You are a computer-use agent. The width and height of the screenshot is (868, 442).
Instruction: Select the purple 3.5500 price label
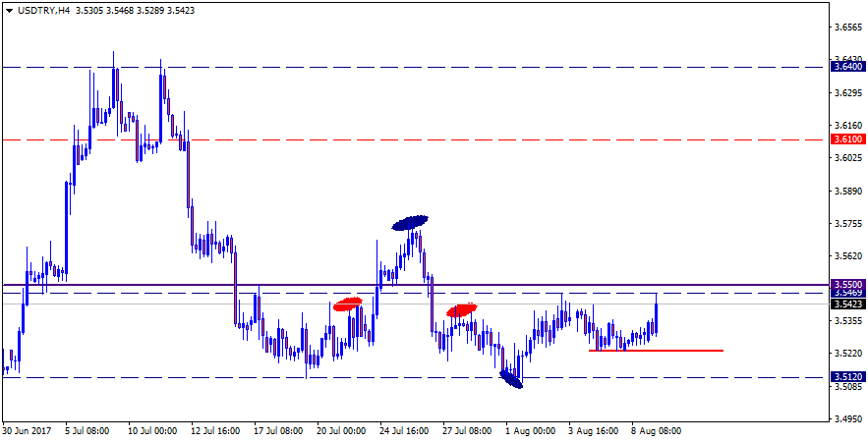tap(847, 284)
